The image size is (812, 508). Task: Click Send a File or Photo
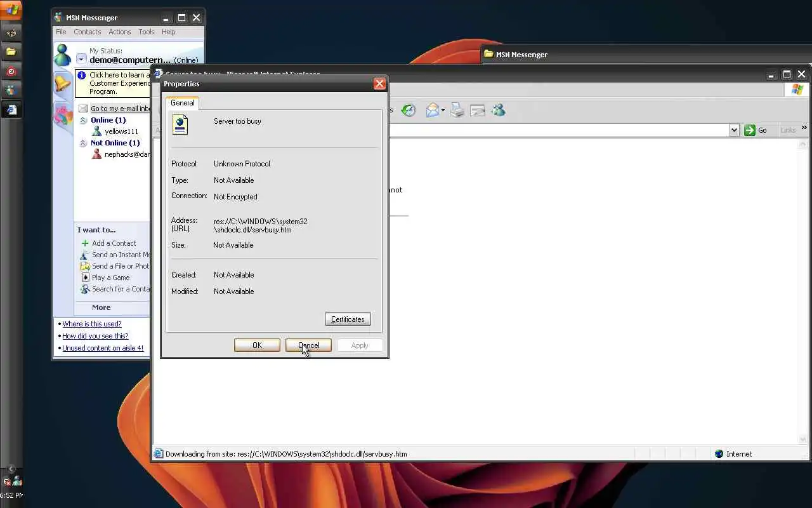(121, 266)
